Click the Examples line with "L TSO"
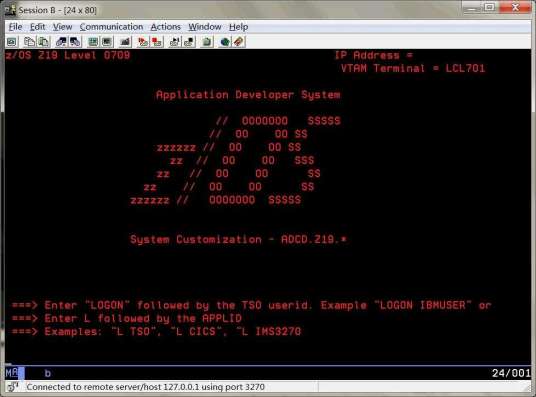This screenshot has height=397, width=536. [156, 331]
